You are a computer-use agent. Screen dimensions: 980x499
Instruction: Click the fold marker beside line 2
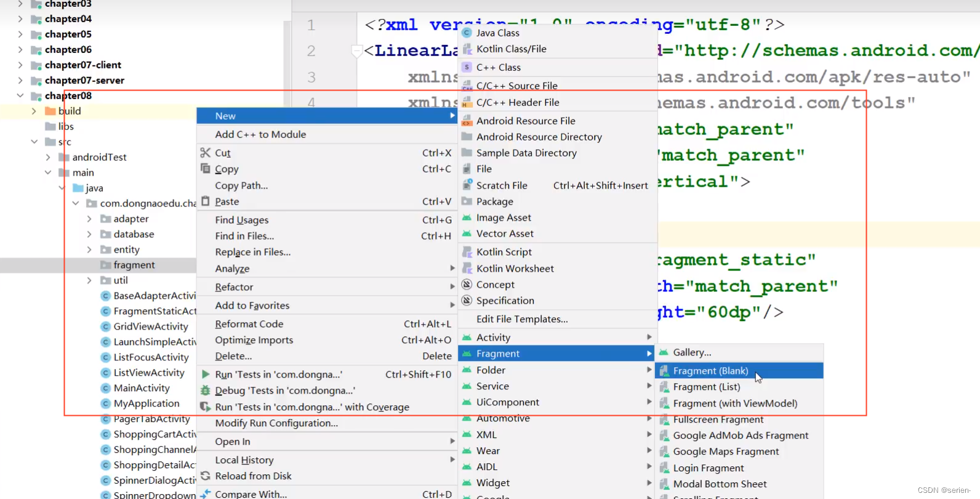(357, 51)
